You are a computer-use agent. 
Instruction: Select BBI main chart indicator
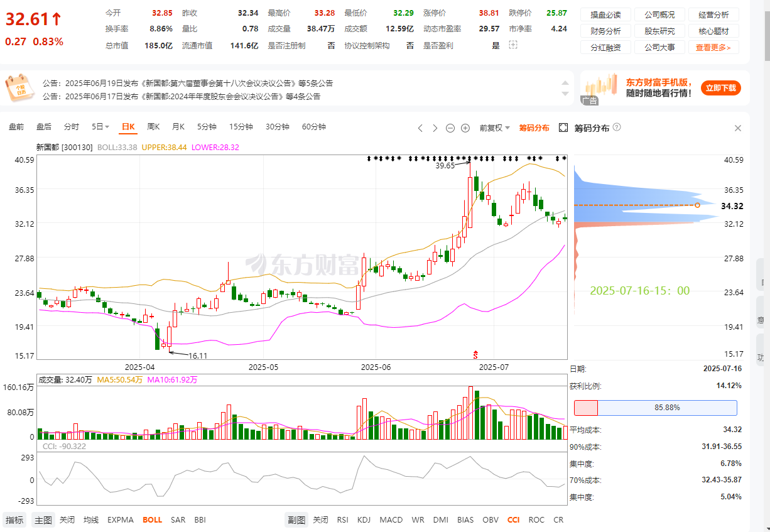pos(200,520)
